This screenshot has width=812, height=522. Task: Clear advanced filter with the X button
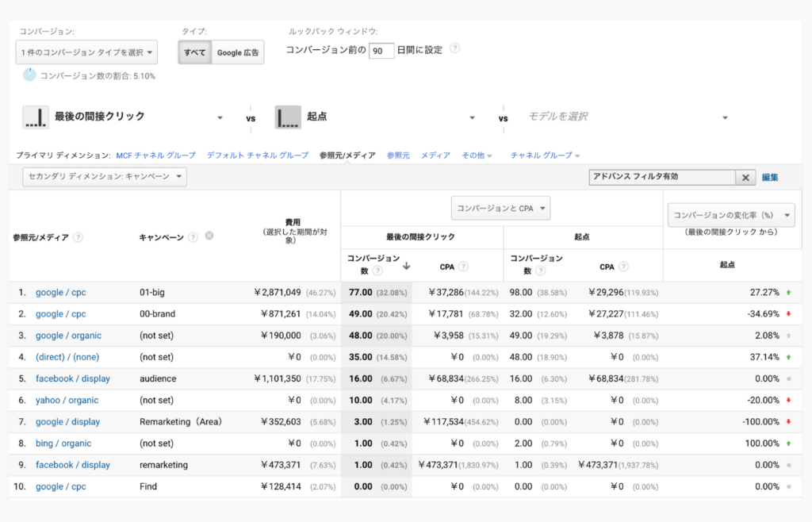pos(745,178)
